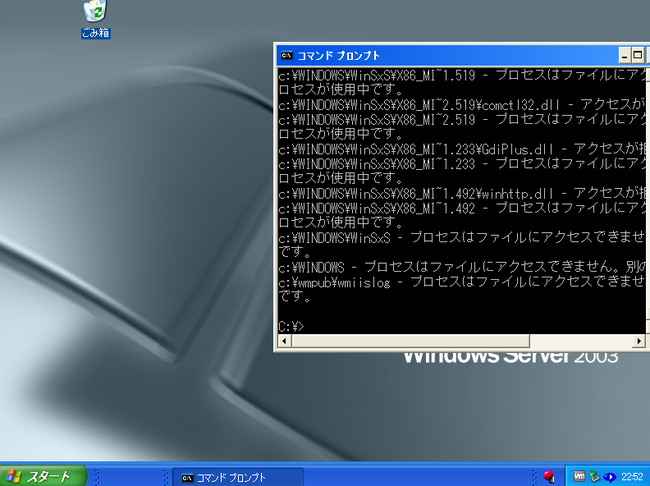Viewport: 650px width, 486px height.
Task: Click the c:¥wmpub¥wmiislog line
Action: pos(462,282)
